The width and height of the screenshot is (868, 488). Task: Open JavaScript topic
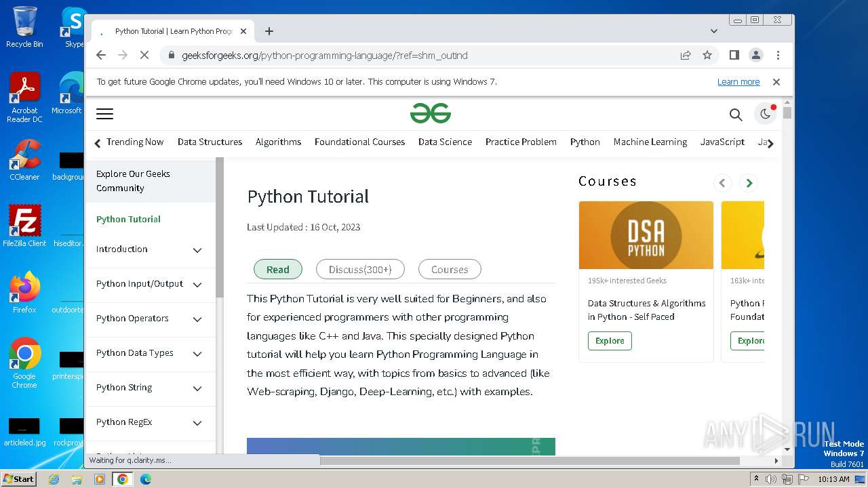point(722,142)
